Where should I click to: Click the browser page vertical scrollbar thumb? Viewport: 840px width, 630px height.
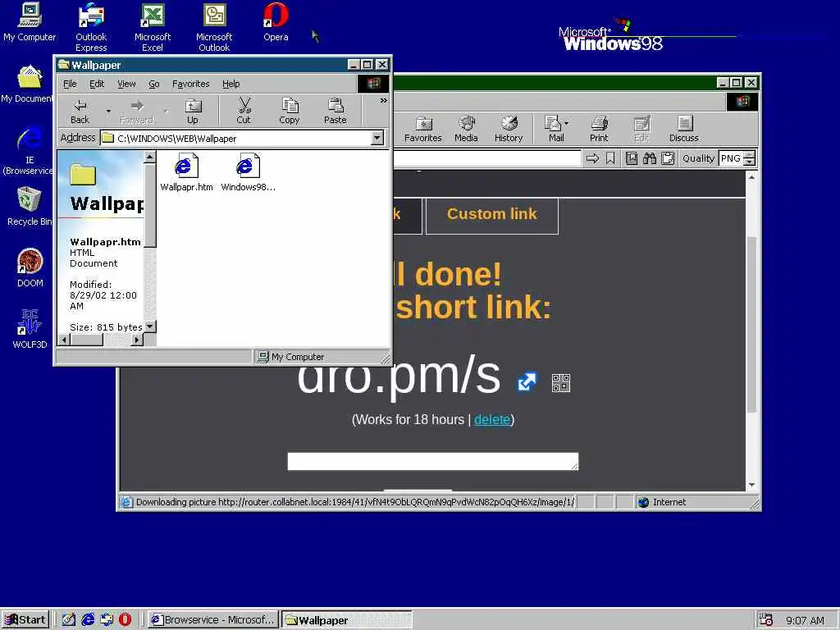point(751,324)
